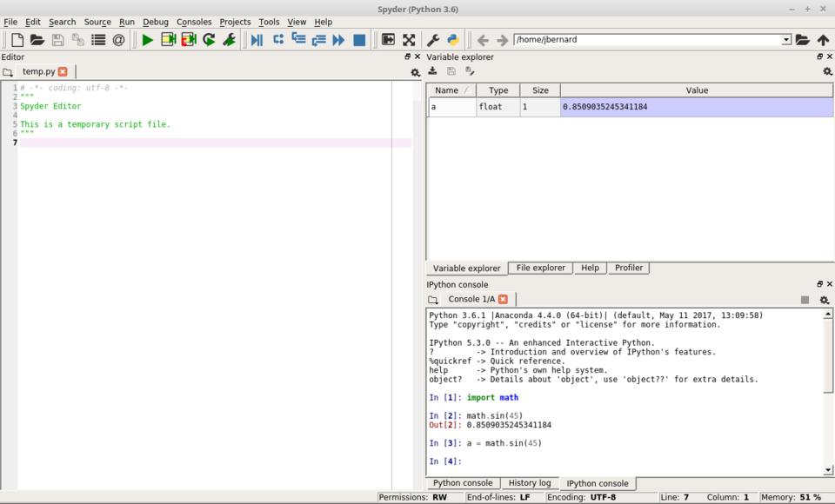Close the temp.py editor tab
Screen dimensions: 835x504
pyautogui.click(x=63, y=71)
